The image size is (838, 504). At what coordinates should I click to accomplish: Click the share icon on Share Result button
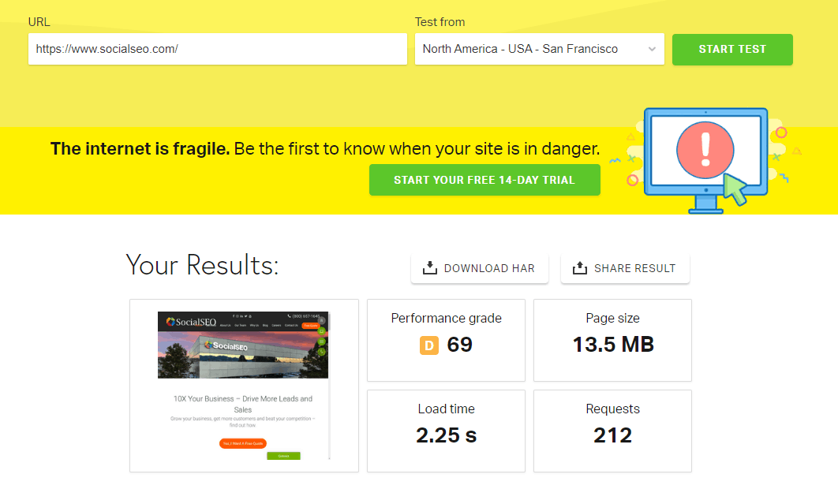click(x=582, y=268)
